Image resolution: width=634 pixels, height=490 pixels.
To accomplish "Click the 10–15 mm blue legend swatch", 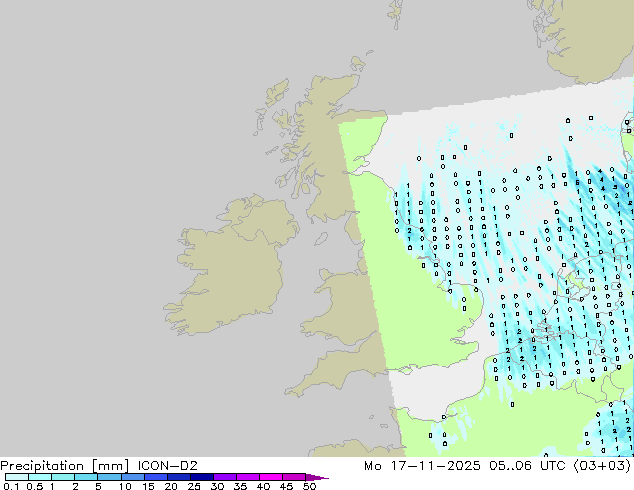I will (x=132, y=477).
